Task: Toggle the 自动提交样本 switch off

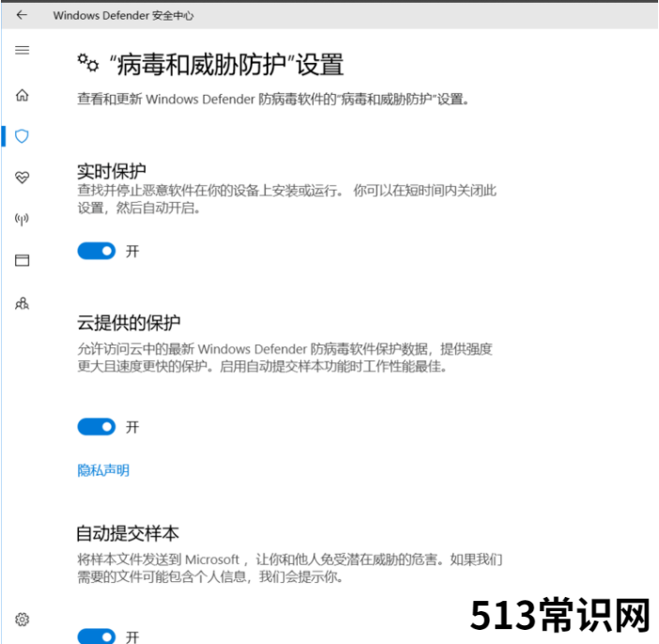Action: [x=96, y=636]
